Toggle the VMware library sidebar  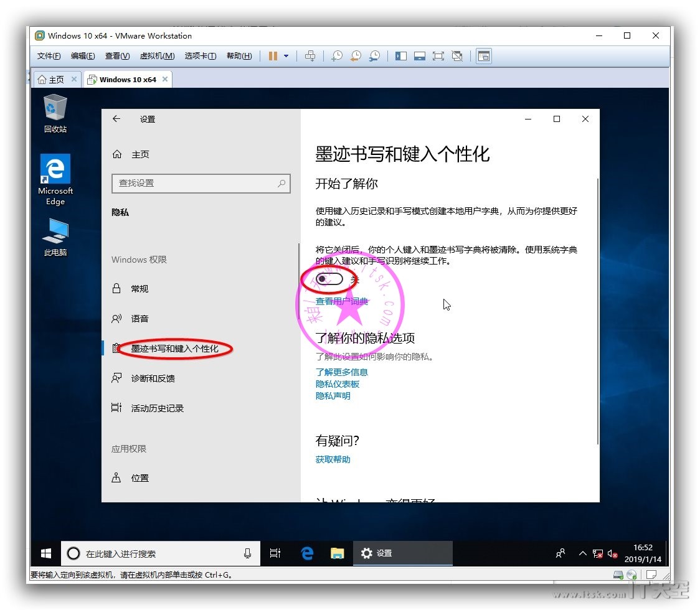[x=401, y=56]
